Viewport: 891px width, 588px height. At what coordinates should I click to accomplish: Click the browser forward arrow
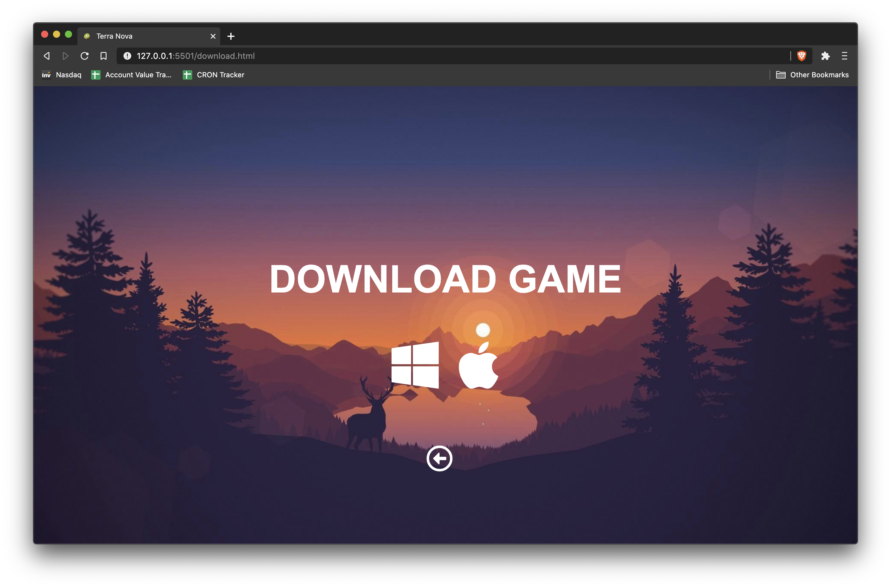point(65,56)
